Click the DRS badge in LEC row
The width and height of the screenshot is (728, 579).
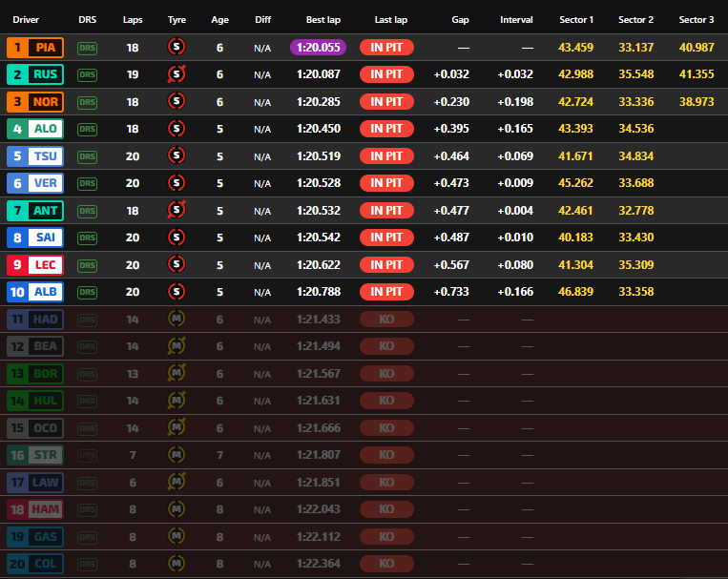[x=87, y=264]
